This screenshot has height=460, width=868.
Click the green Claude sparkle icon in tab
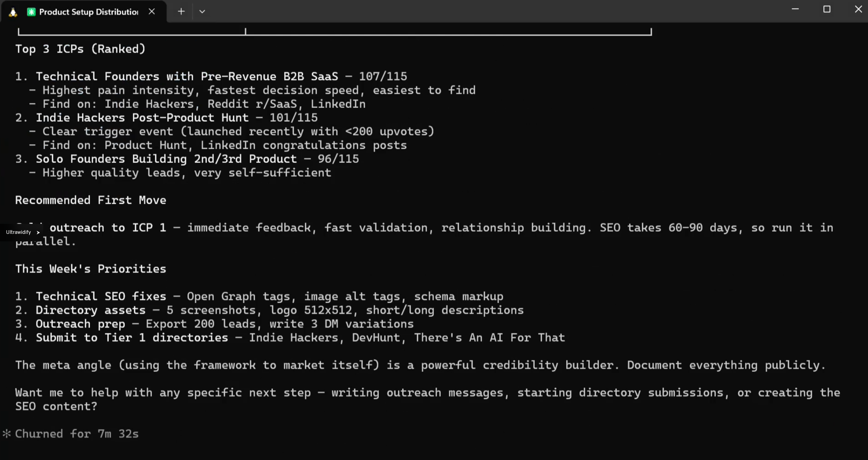[31, 11]
